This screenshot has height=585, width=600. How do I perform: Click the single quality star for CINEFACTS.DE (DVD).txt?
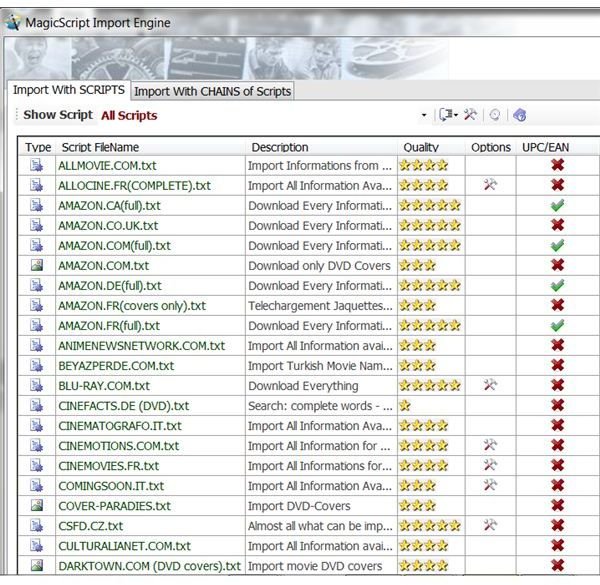[405, 406]
